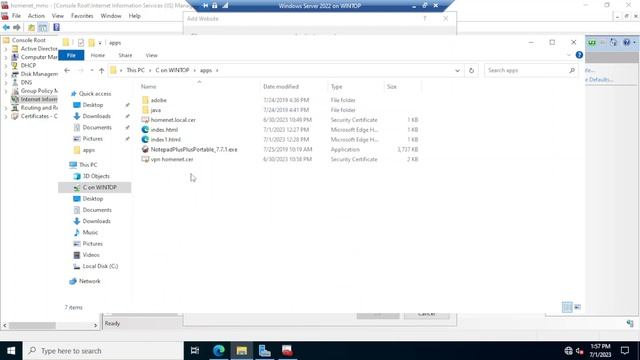Open the MMC Action menu
This screenshot has width=640, height=360.
[36, 16]
